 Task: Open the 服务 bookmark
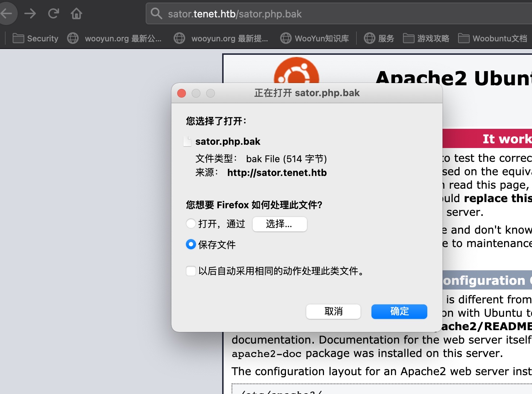coord(379,38)
